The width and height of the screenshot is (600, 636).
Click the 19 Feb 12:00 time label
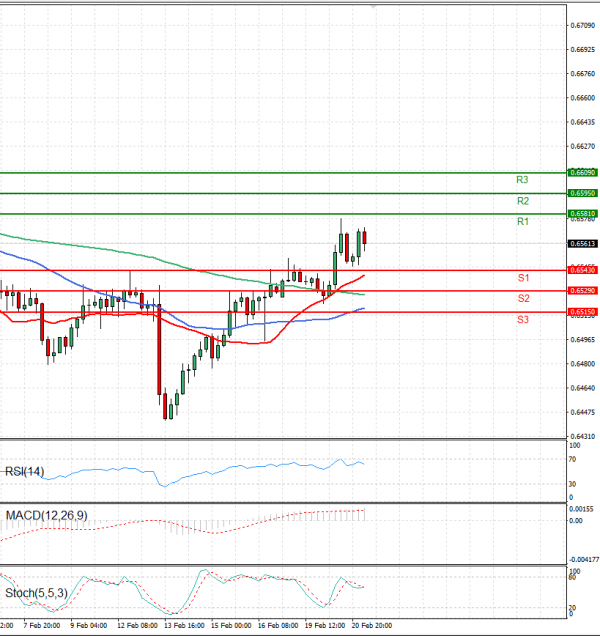(325, 625)
